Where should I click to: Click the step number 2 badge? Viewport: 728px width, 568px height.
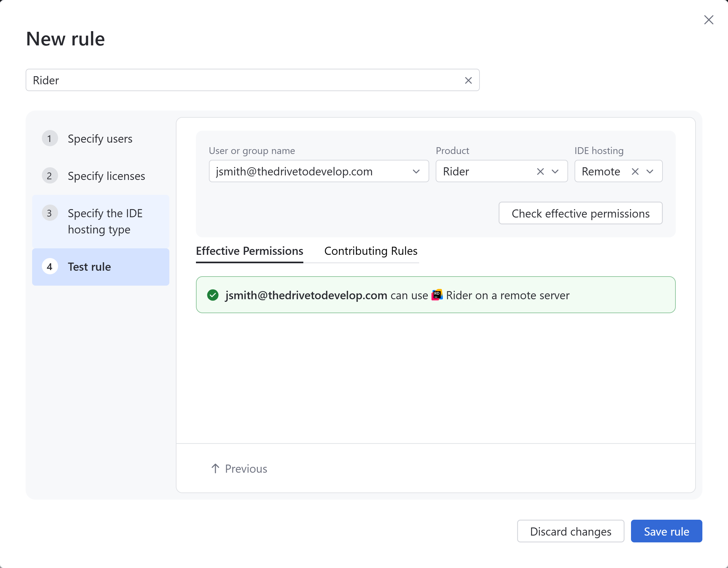(x=50, y=176)
